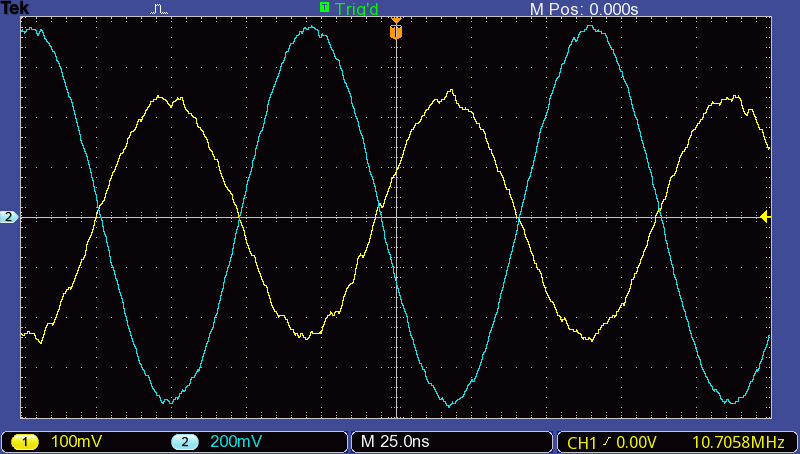This screenshot has width=800, height=454.
Task: Click the pulse waveform icon at top
Action: pyautogui.click(x=159, y=9)
